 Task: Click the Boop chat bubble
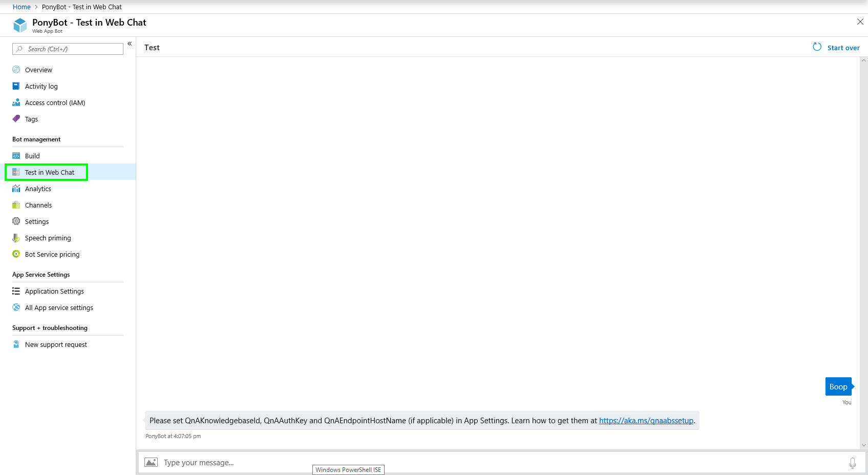pos(838,387)
